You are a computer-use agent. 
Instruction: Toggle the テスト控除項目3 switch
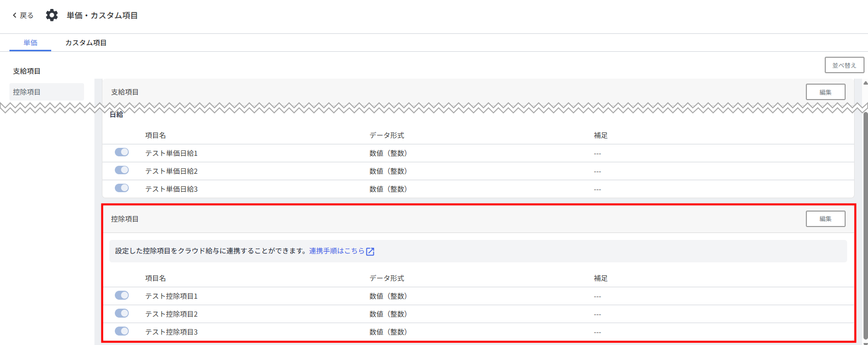[122, 331]
